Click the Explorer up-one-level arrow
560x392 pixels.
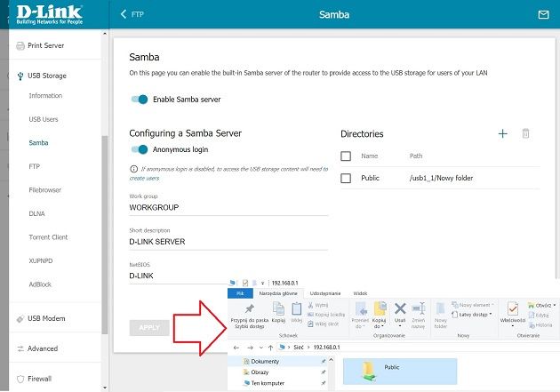[x=270, y=348]
